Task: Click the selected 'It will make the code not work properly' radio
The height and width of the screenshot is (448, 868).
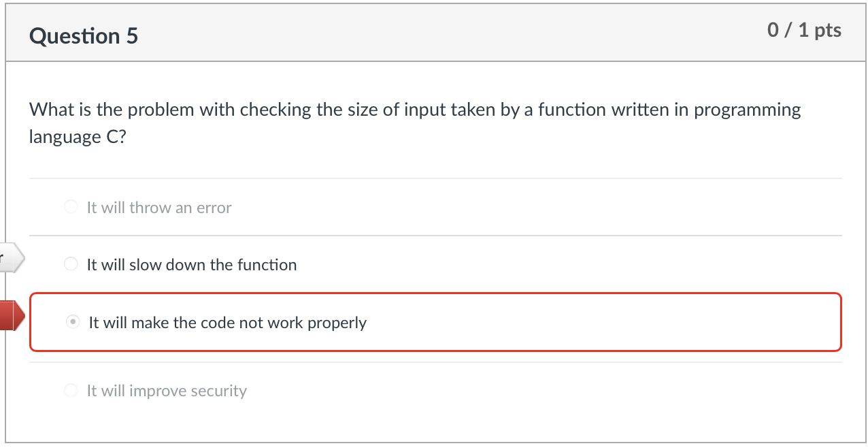Action: click(73, 321)
